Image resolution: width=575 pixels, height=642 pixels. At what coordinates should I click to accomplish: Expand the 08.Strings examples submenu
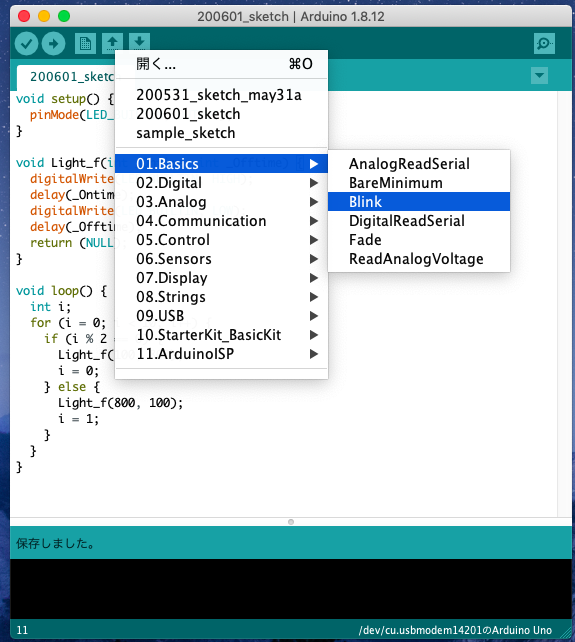pos(221,297)
